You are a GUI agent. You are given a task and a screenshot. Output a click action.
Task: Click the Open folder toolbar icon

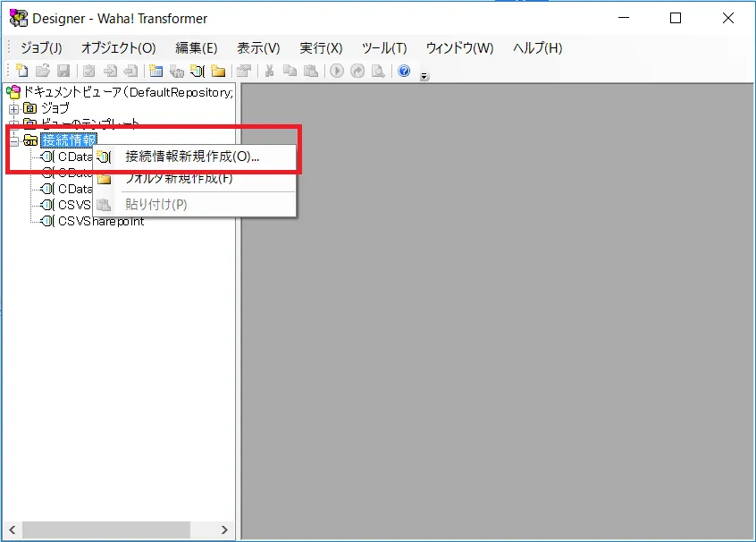[x=42, y=72]
